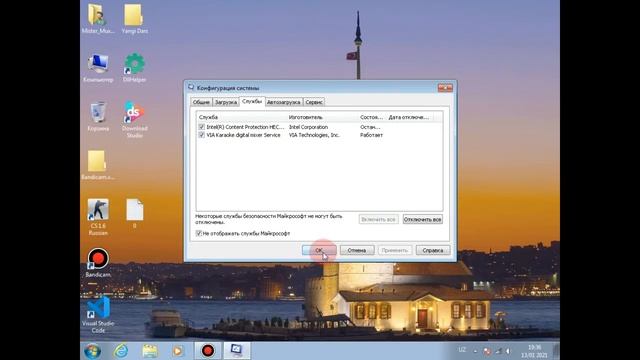
Task: Open the file explorer taskbar icon
Action: coord(150,351)
